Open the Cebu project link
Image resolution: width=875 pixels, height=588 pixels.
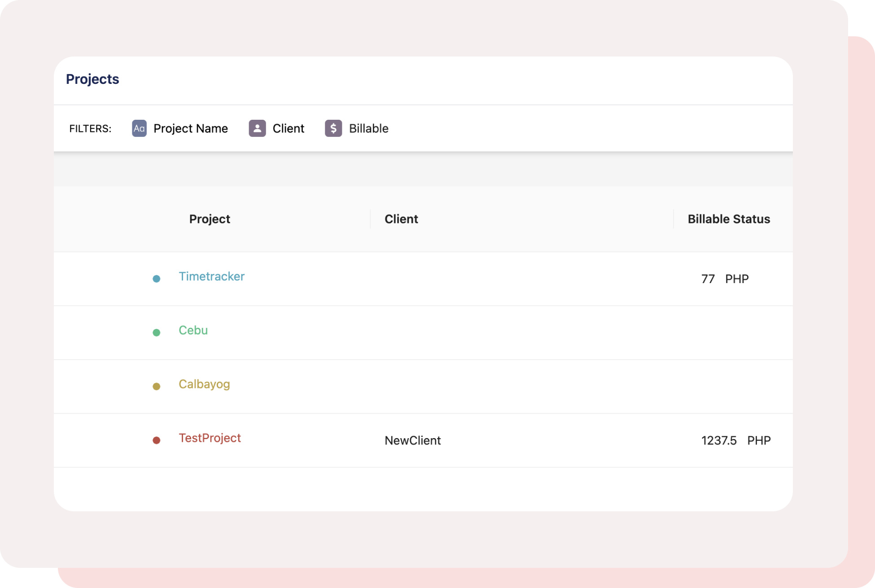pyautogui.click(x=193, y=330)
